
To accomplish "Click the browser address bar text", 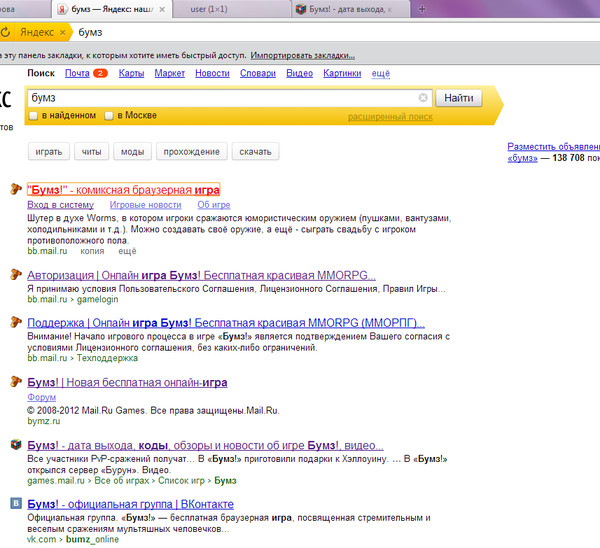I will coord(90,33).
